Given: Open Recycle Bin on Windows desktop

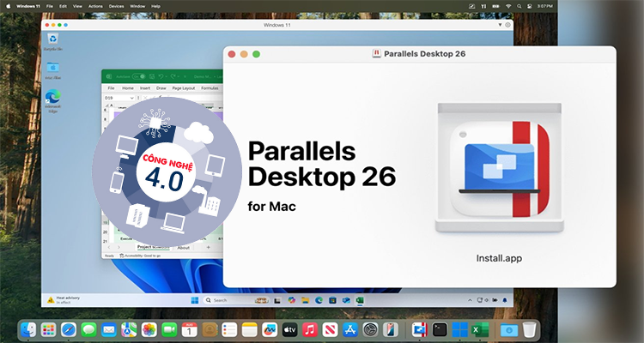Looking at the screenshot, I should pyautogui.click(x=54, y=40).
